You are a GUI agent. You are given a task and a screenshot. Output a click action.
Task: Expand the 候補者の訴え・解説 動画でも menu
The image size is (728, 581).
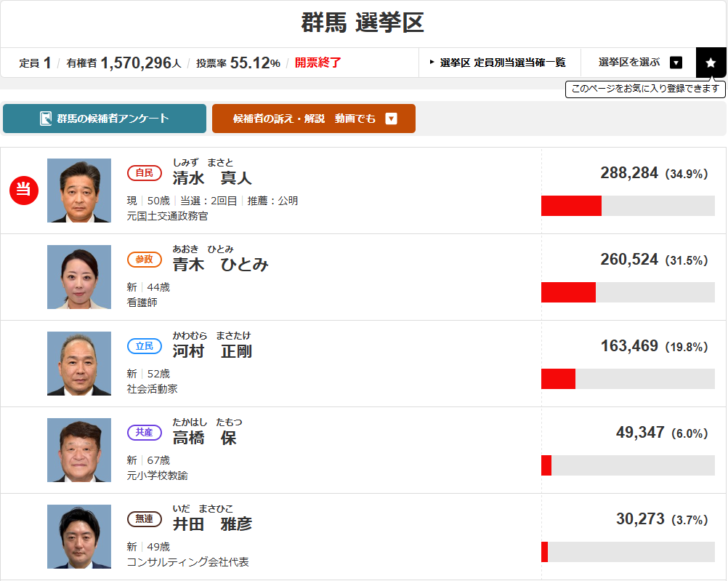391,119
